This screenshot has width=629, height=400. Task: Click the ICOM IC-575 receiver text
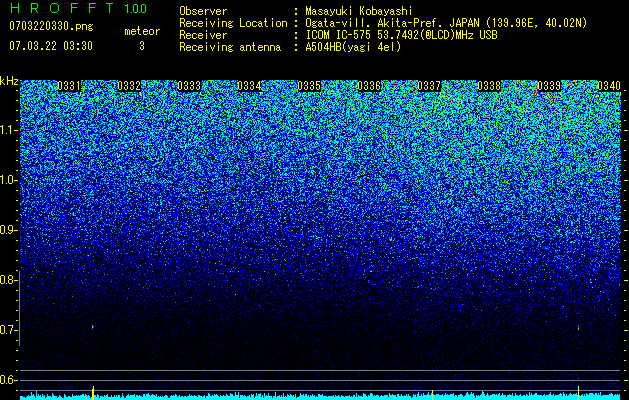click(x=402, y=35)
